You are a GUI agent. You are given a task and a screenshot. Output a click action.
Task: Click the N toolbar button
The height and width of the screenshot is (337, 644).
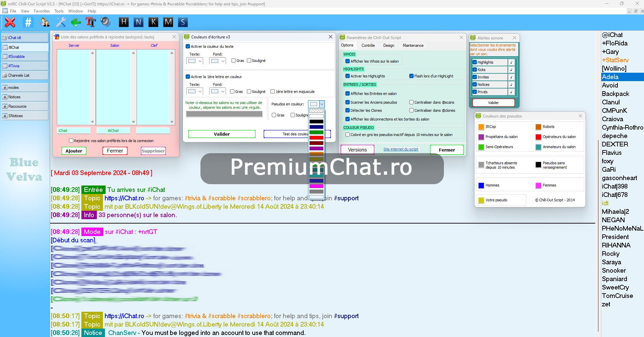[x=139, y=22]
